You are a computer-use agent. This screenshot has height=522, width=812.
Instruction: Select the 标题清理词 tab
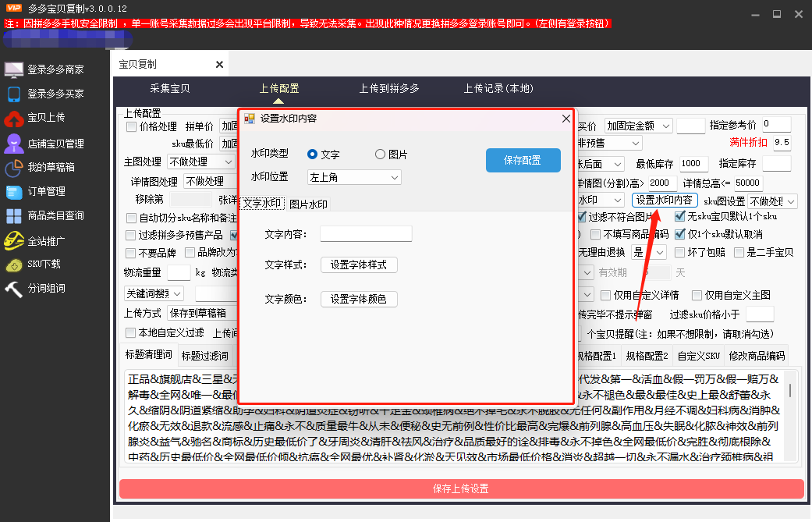tap(149, 355)
